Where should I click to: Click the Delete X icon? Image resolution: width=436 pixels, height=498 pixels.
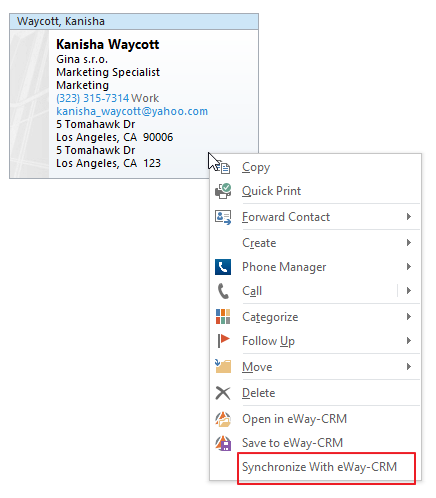[223, 393]
